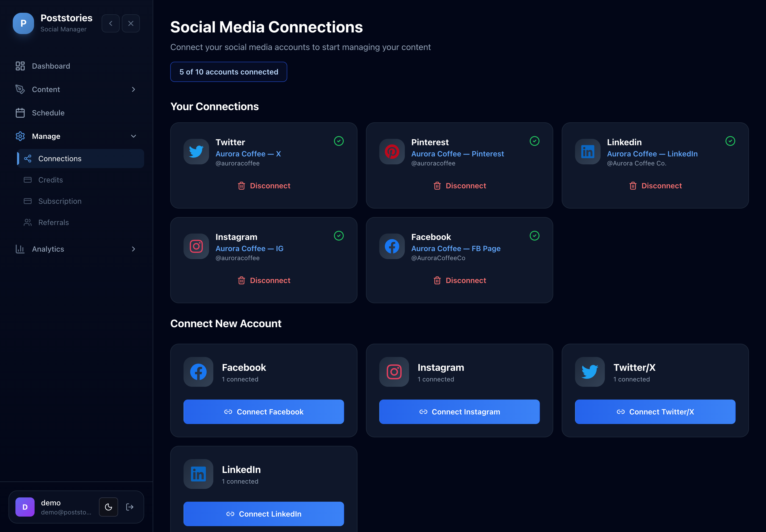Open Aurora Coffee — X link
766x532 pixels.
(x=248, y=154)
